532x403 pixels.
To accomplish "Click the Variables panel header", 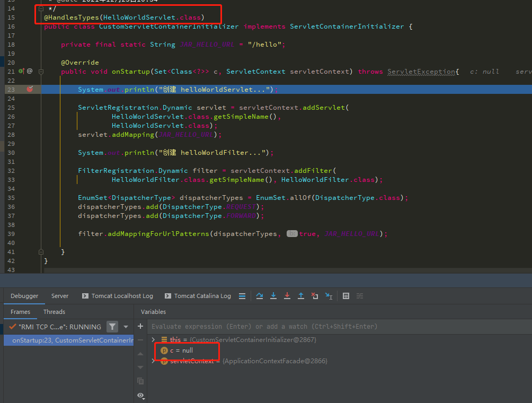I will [x=153, y=312].
